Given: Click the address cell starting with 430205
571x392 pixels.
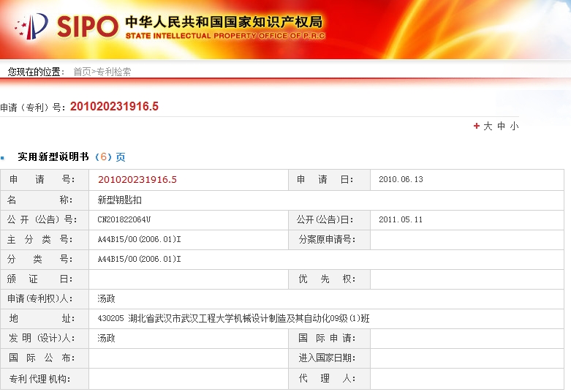Looking at the screenshot, I should pos(233,319).
